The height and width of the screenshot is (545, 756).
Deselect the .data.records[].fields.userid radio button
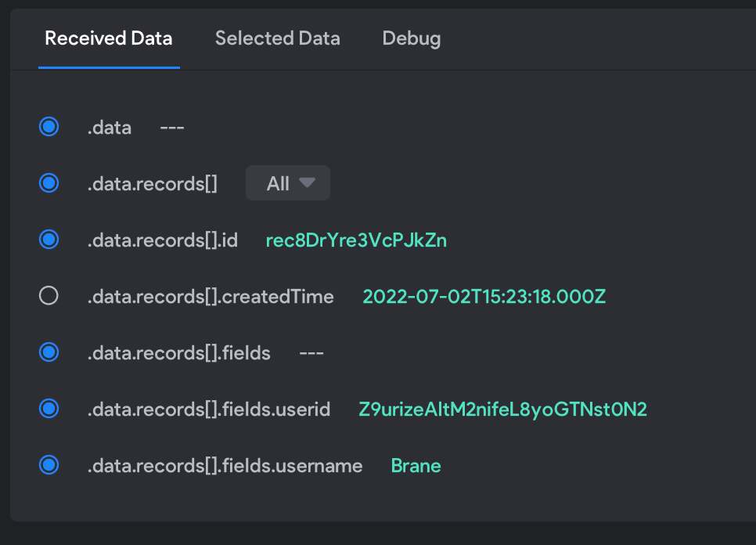click(49, 409)
